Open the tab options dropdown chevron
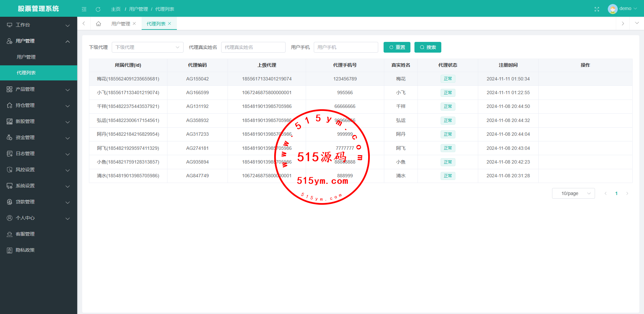Screen dimensions: 644x314 click(637, 23)
